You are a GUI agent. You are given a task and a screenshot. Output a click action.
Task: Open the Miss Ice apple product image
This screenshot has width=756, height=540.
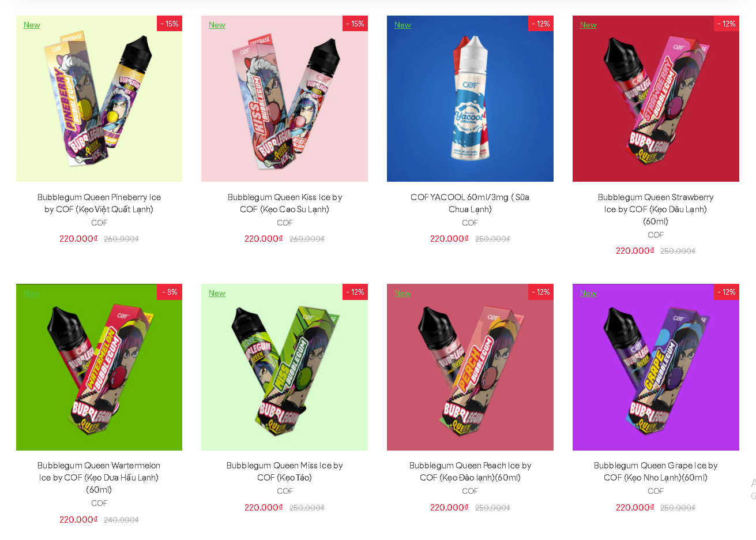tap(284, 367)
